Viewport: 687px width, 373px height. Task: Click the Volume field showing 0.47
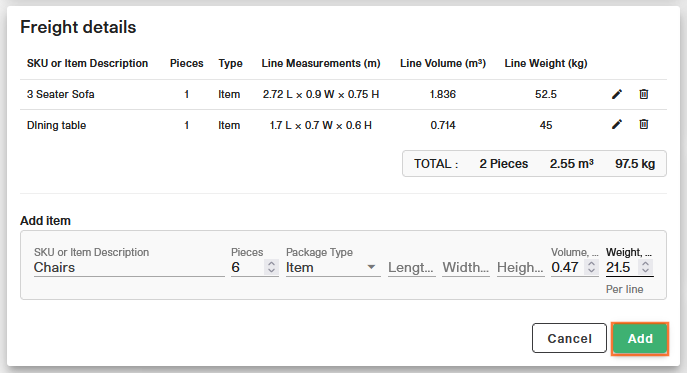coord(567,267)
